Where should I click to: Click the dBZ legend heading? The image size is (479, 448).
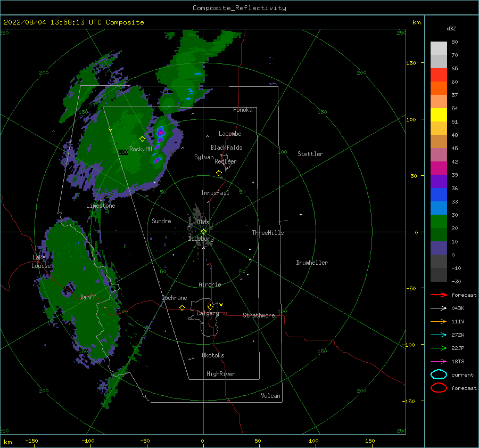pyautogui.click(x=451, y=28)
